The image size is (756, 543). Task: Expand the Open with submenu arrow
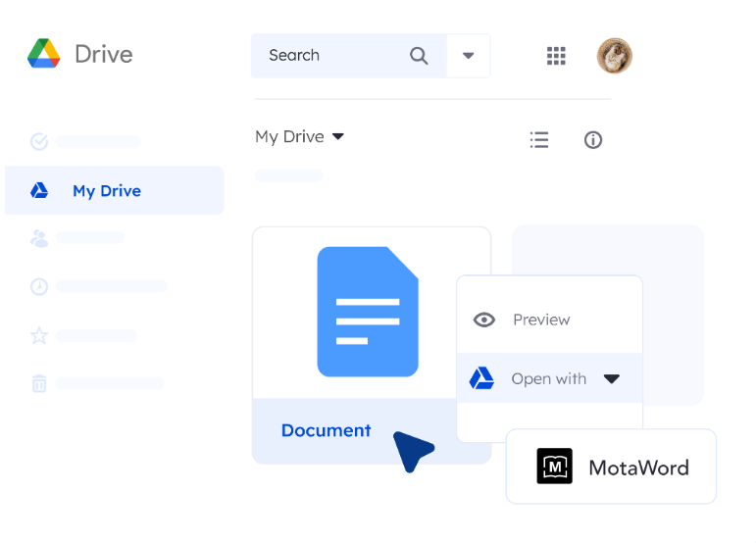(x=612, y=379)
